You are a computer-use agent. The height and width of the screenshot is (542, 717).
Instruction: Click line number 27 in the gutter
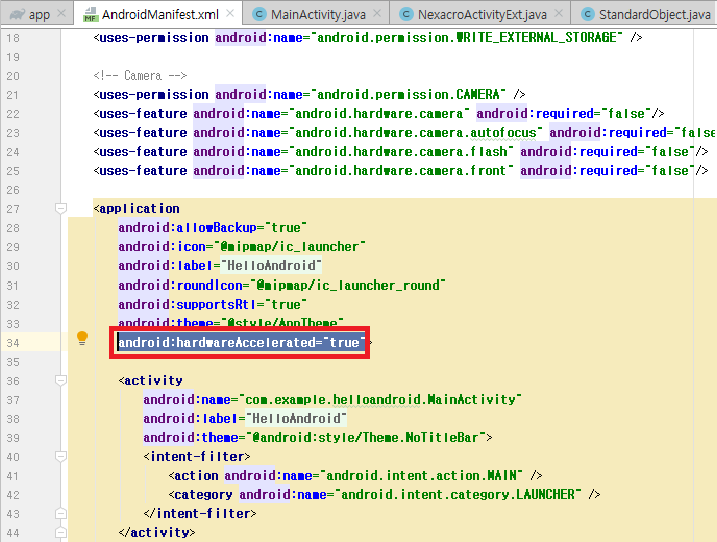pyautogui.click(x=12, y=209)
